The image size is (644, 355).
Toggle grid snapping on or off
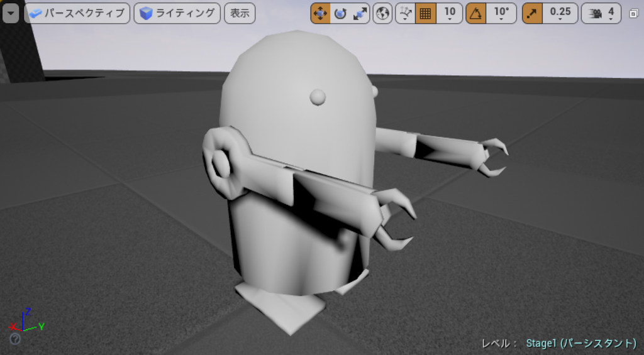click(x=426, y=14)
